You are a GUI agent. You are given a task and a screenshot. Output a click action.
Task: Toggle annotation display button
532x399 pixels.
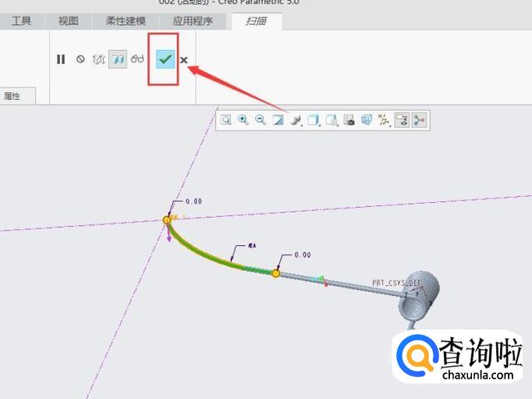pyautogui.click(x=402, y=120)
